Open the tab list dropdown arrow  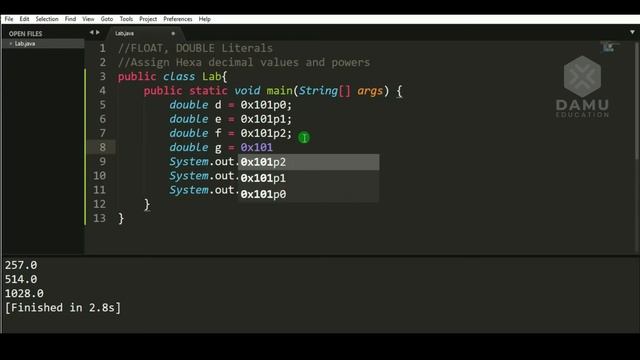[x=632, y=32]
